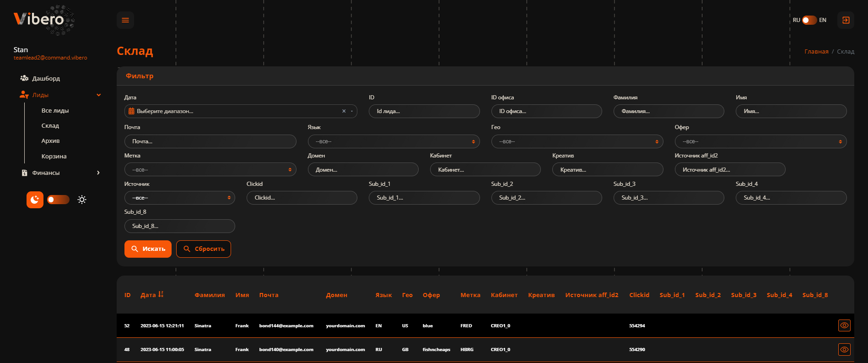Follow the Главная breadcrumb link
The height and width of the screenshot is (363, 868).
pos(816,51)
